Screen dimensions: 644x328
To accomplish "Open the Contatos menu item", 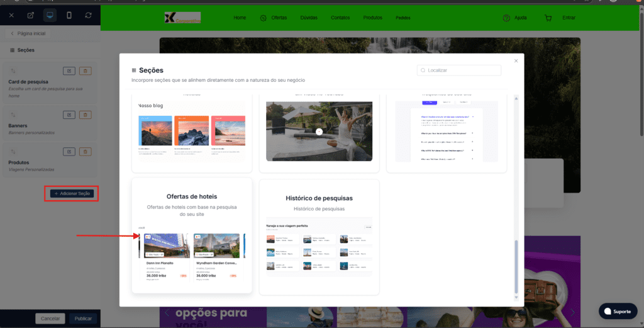I will 340,18.
